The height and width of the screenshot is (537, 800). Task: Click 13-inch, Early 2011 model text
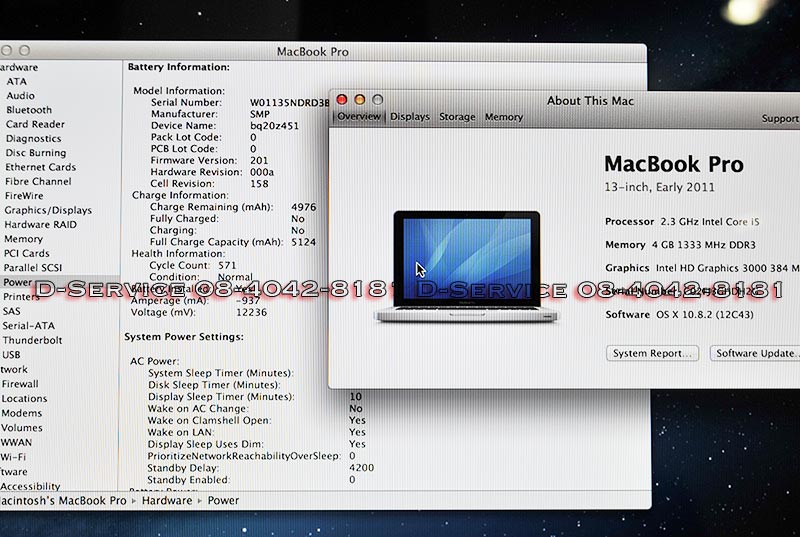point(659,187)
